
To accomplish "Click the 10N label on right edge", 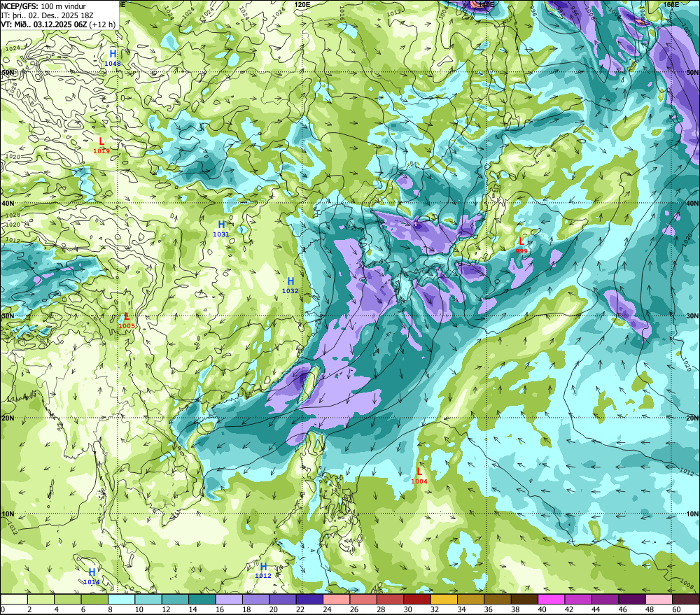I will (x=692, y=514).
